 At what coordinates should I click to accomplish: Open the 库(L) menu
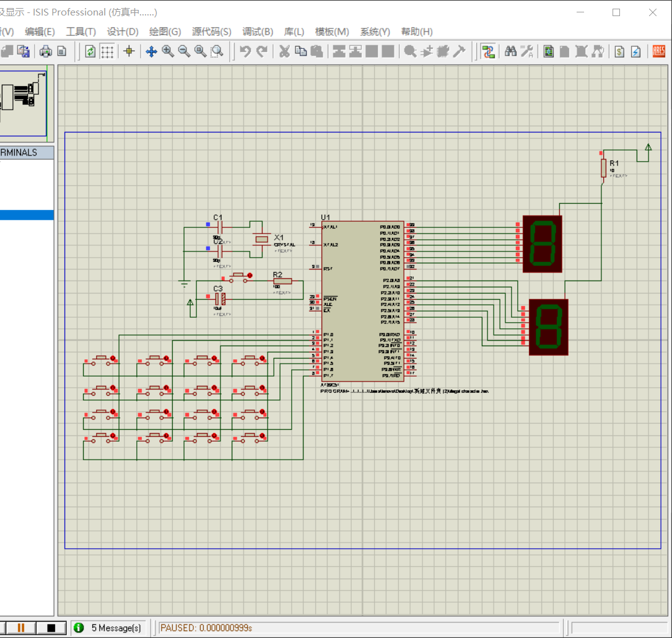294,32
